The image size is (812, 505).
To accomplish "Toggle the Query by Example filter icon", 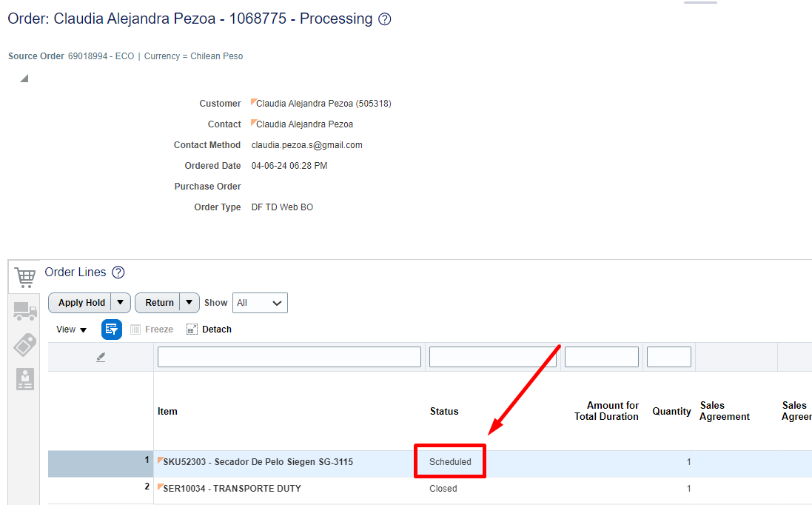I will 111,329.
